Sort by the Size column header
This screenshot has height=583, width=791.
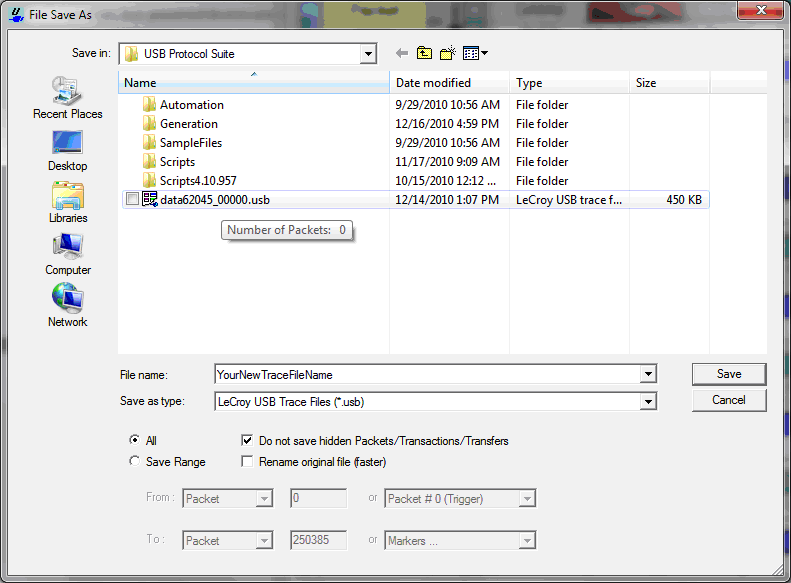669,82
